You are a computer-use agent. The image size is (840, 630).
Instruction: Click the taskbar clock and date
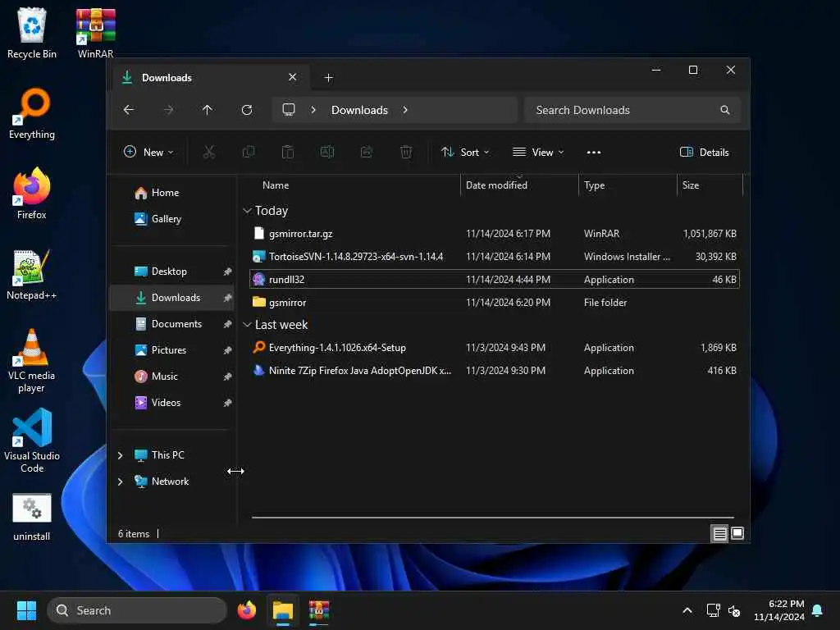point(779,610)
